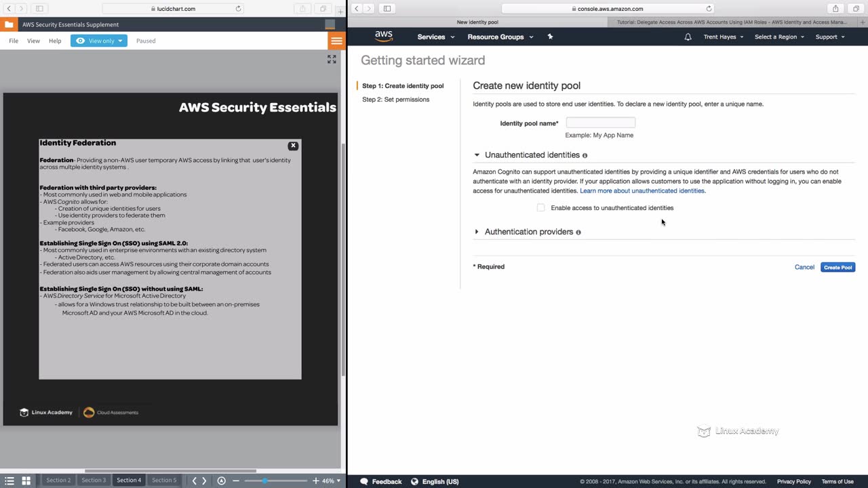Screen dimensions: 868x488
Task: Click the Feedback speech bubble icon
Action: pos(364,481)
